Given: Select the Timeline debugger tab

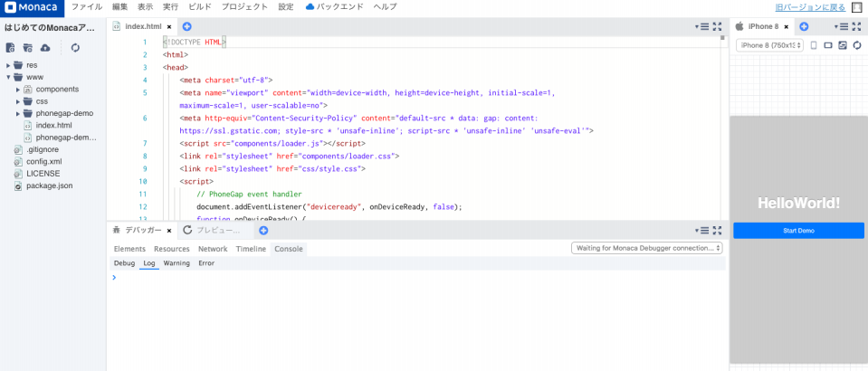Looking at the screenshot, I should point(251,249).
